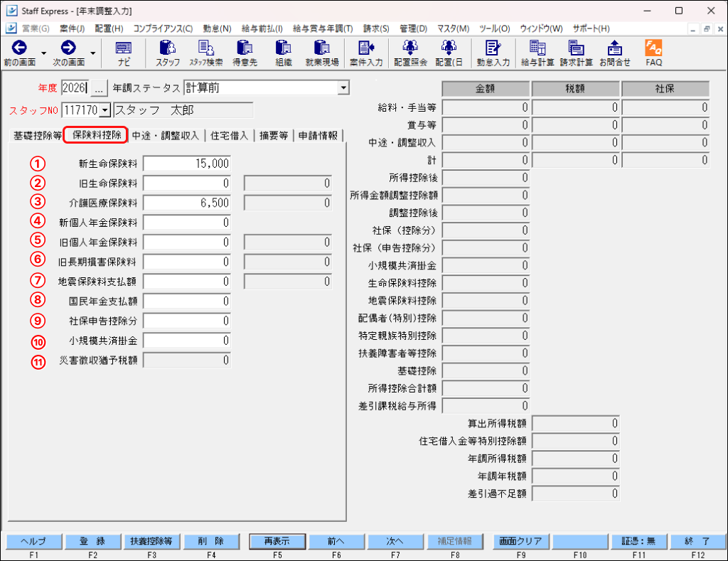This screenshot has width=728, height=561.
Task: Click the 再表示 F5 button
Action: pyautogui.click(x=277, y=541)
